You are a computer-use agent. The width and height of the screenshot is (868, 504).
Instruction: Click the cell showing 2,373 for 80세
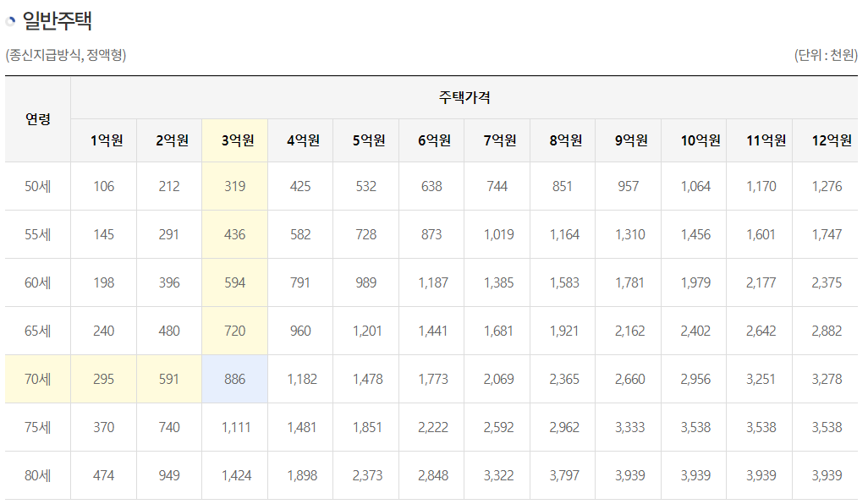point(365,474)
